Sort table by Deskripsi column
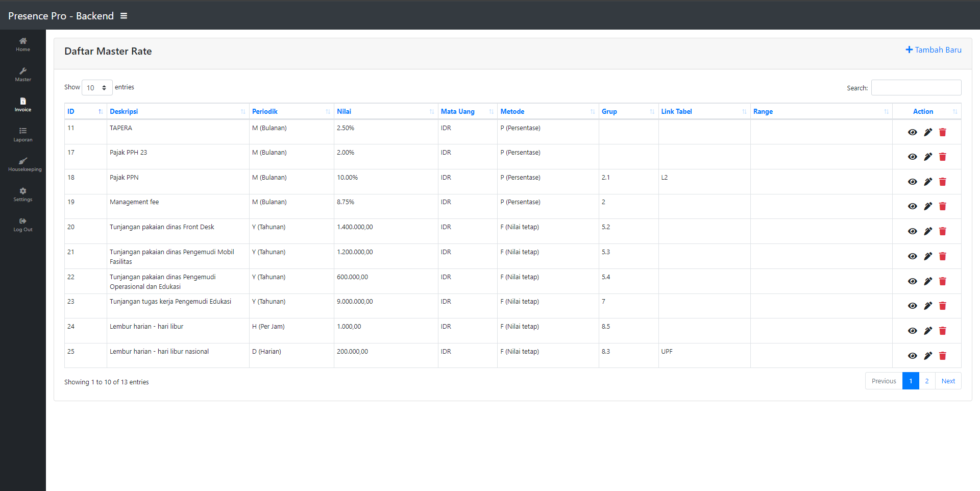 pyautogui.click(x=178, y=111)
